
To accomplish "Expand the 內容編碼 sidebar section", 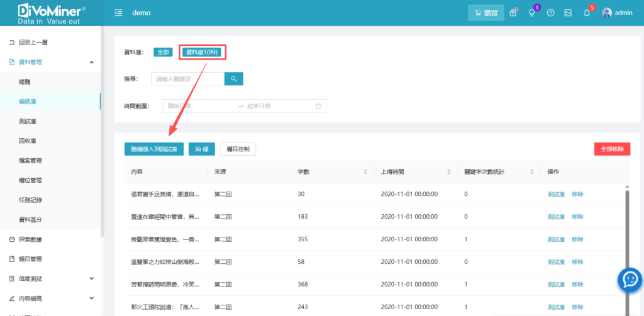I will point(92,298).
